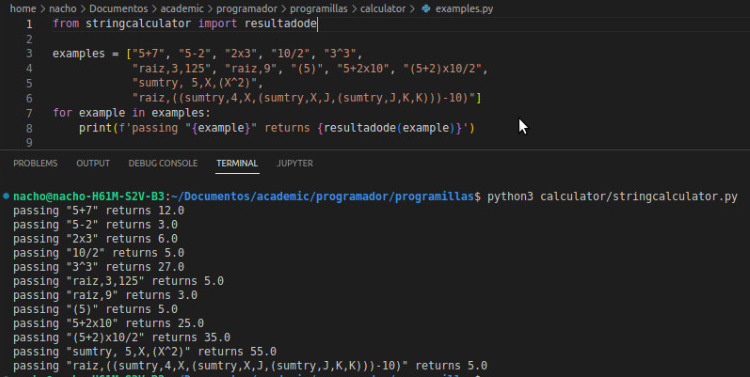Click the terminal command 'python3 calculator/stringcalculator.py'

coord(612,197)
